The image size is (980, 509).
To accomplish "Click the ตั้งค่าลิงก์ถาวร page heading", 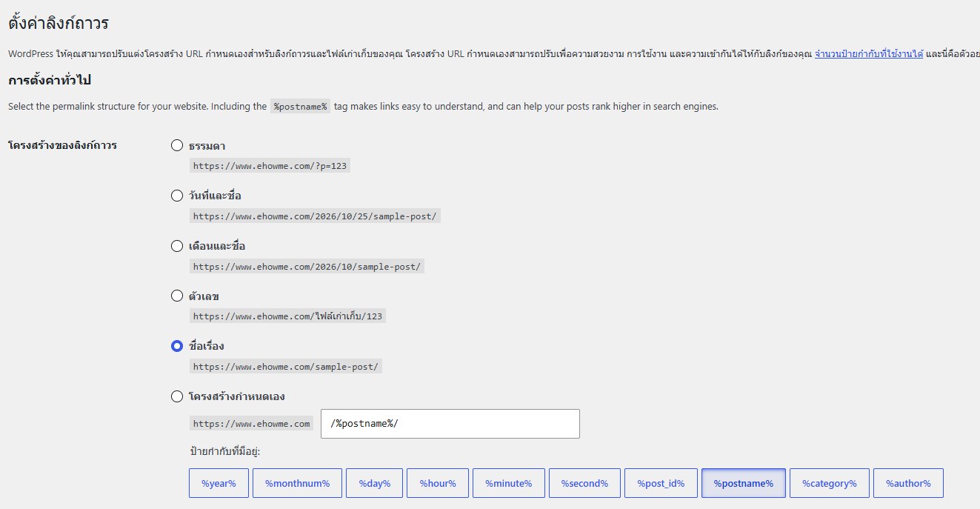I will click(x=59, y=23).
